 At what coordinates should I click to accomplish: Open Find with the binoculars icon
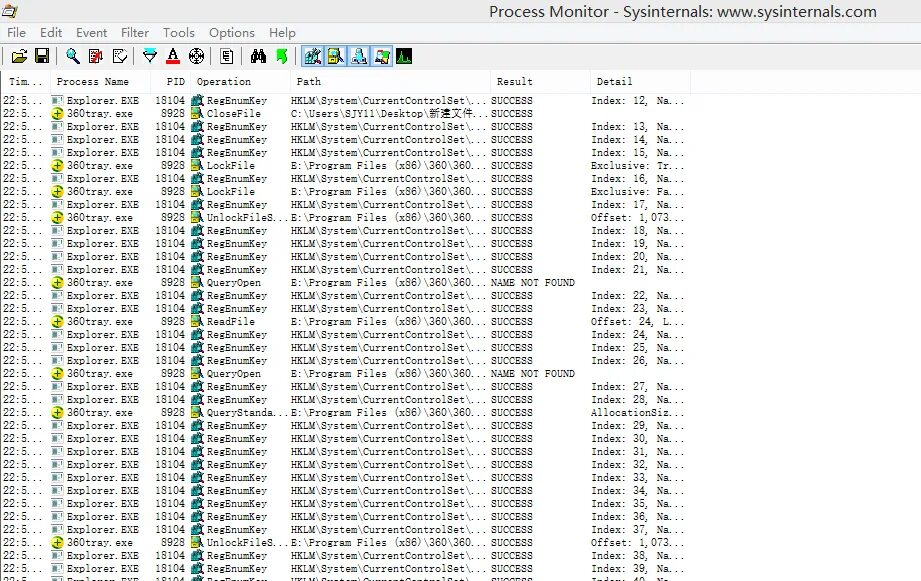(x=258, y=56)
